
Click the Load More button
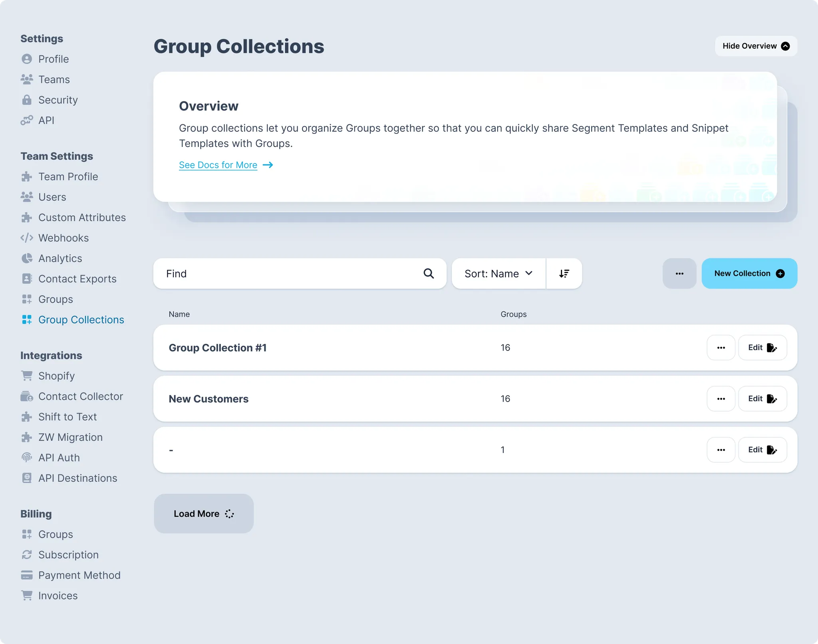pos(204,513)
